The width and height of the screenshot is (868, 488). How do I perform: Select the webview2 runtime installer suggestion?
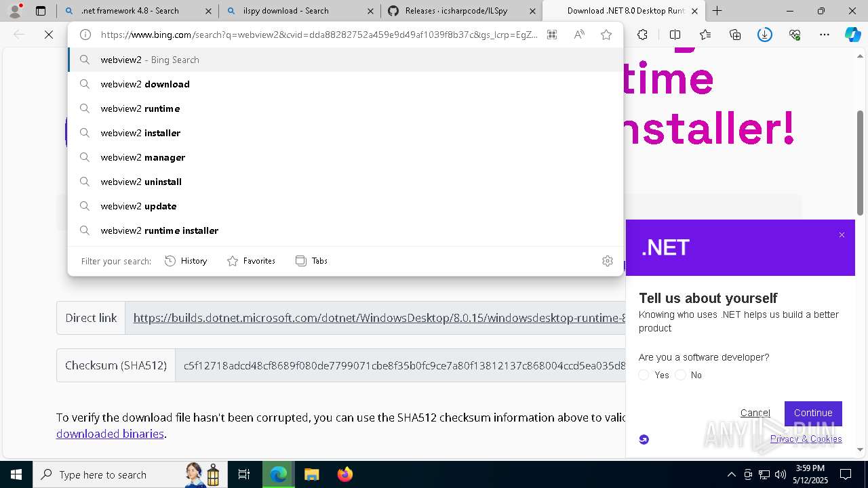tap(345, 230)
